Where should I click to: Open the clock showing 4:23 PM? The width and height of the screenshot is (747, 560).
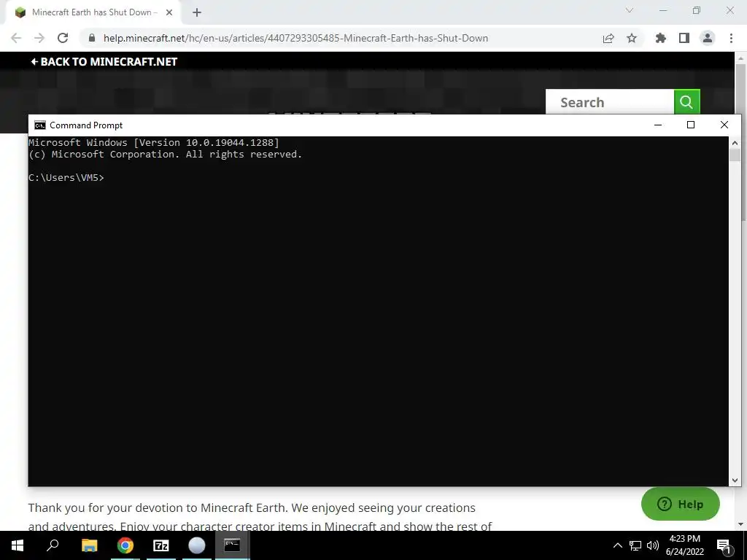pyautogui.click(x=684, y=545)
